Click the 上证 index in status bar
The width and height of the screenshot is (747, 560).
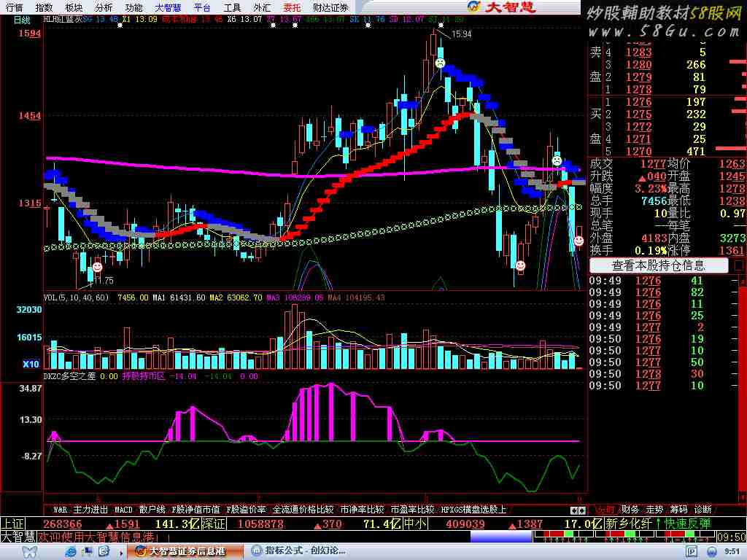12,524
